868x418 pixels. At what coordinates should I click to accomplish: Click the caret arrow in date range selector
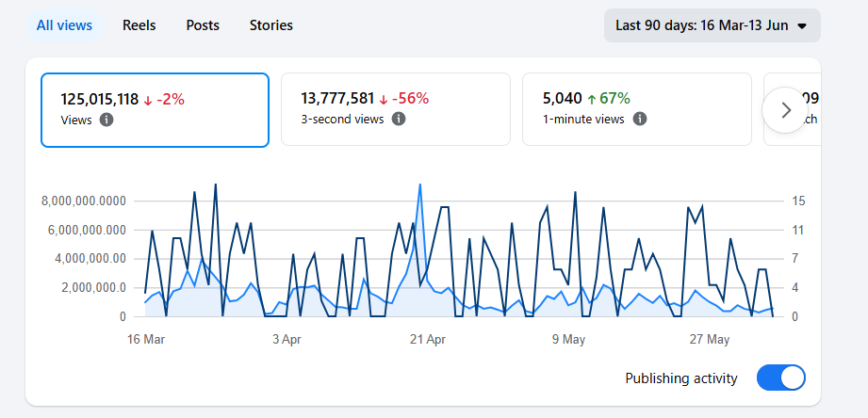click(x=802, y=26)
